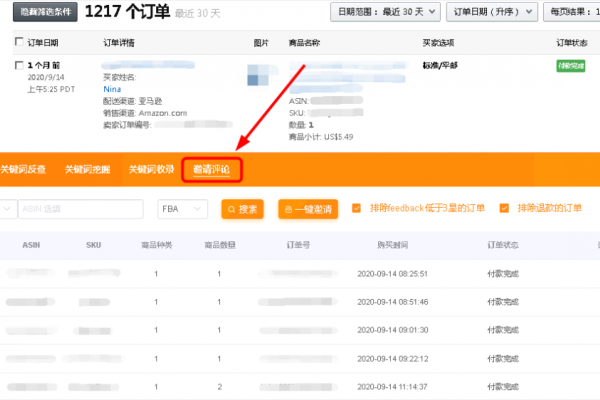Click the 隐藏筛选条件 button
The width and height of the screenshot is (600, 400).
45,12
